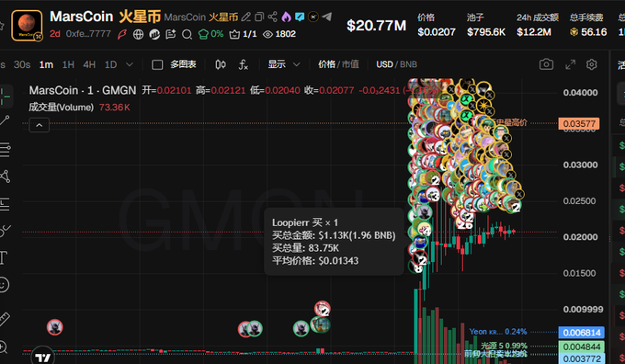Select the 1H timeframe

click(68, 64)
